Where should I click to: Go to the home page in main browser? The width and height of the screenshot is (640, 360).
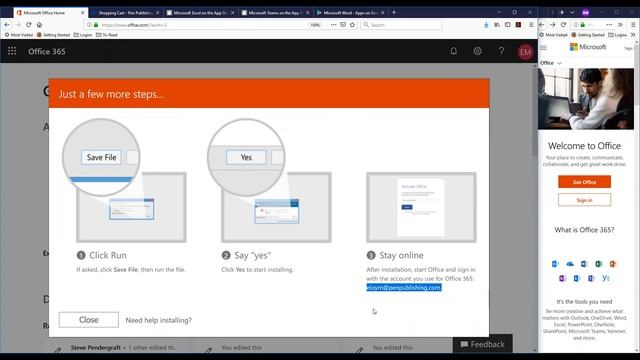click(39, 25)
